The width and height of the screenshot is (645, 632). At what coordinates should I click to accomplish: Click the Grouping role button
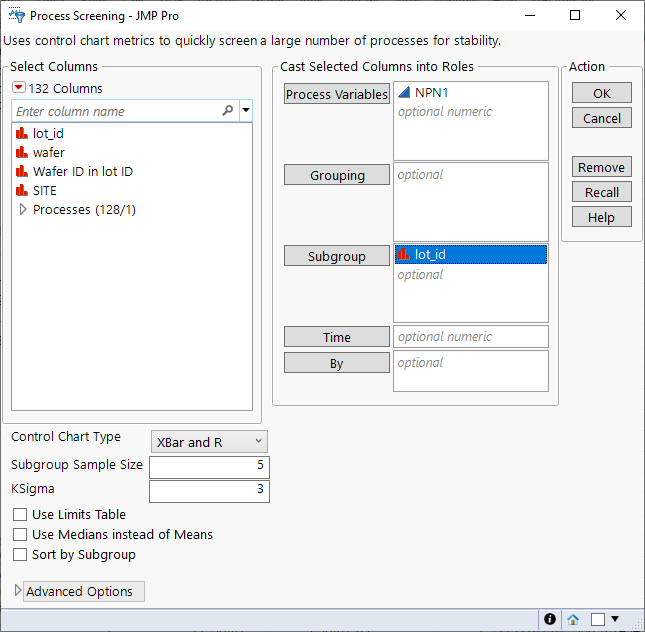click(336, 175)
